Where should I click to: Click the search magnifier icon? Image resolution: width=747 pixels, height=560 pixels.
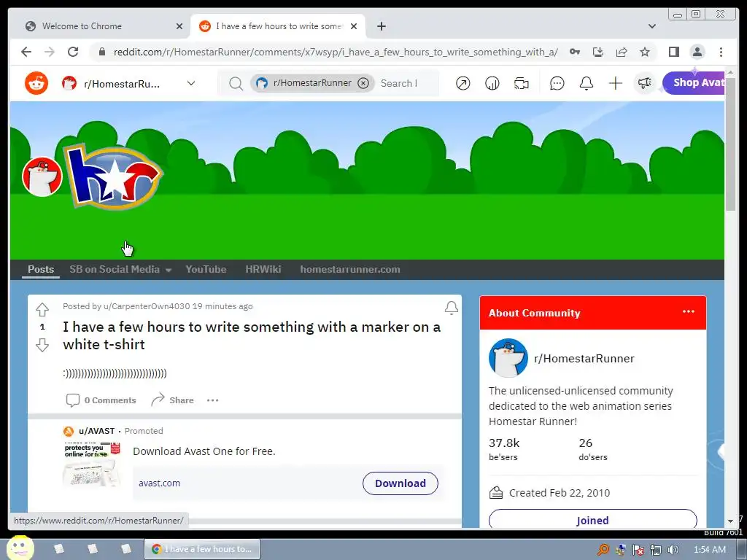click(x=236, y=84)
